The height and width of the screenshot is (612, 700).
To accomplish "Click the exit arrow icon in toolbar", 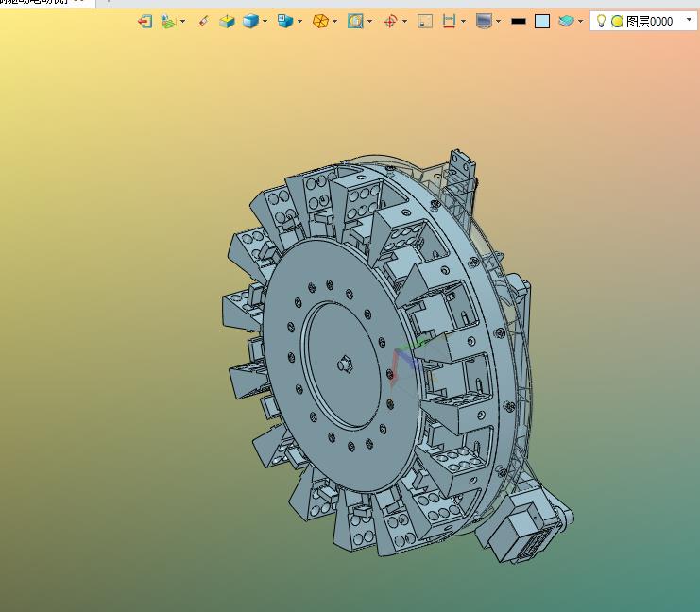I will [145, 21].
